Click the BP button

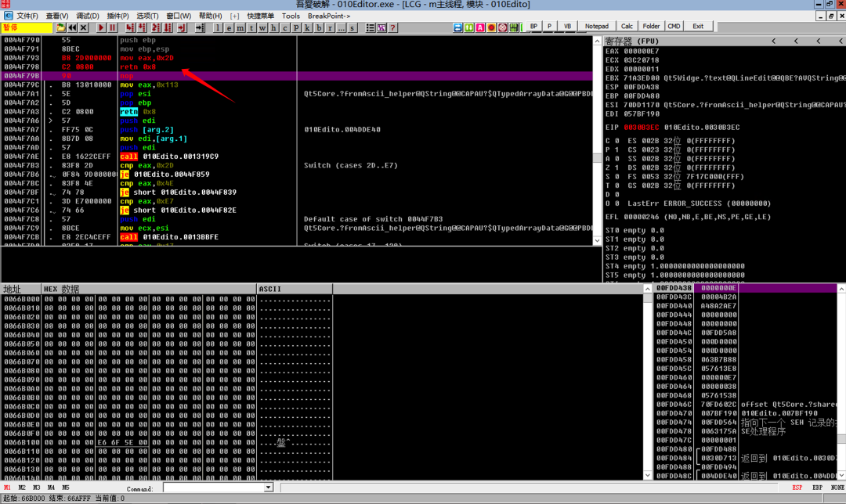533,26
